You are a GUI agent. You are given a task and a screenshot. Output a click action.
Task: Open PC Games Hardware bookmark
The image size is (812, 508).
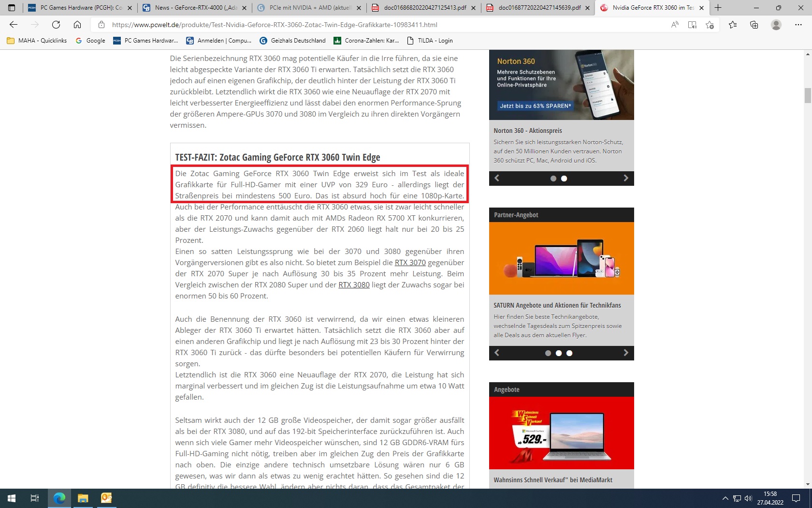pyautogui.click(x=145, y=41)
